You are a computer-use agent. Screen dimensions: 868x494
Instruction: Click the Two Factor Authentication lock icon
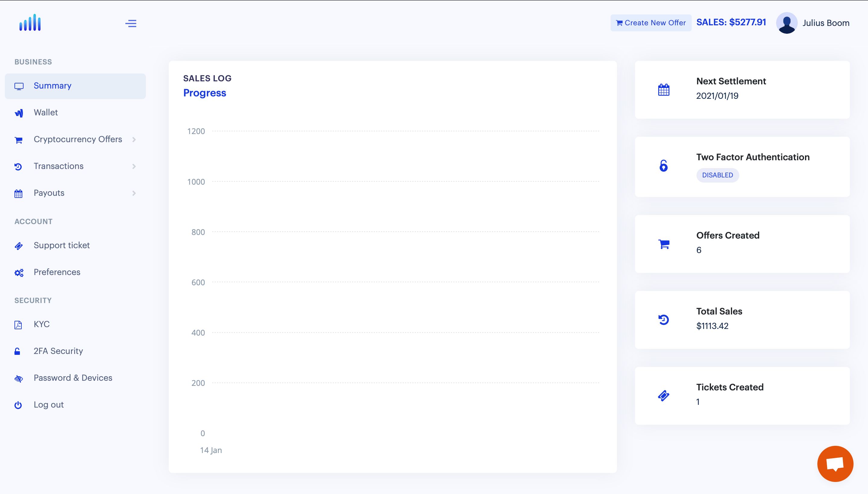[x=663, y=166]
